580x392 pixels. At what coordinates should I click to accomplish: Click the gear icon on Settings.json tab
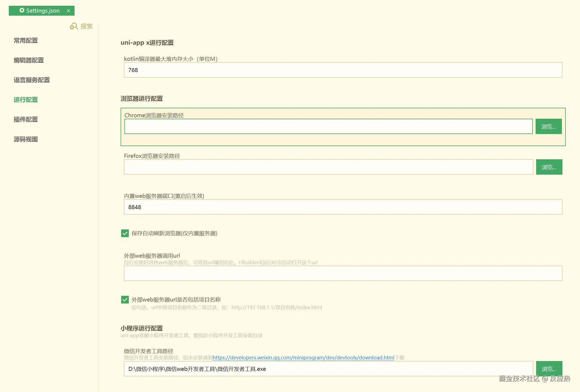pyautogui.click(x=22, y=10)
